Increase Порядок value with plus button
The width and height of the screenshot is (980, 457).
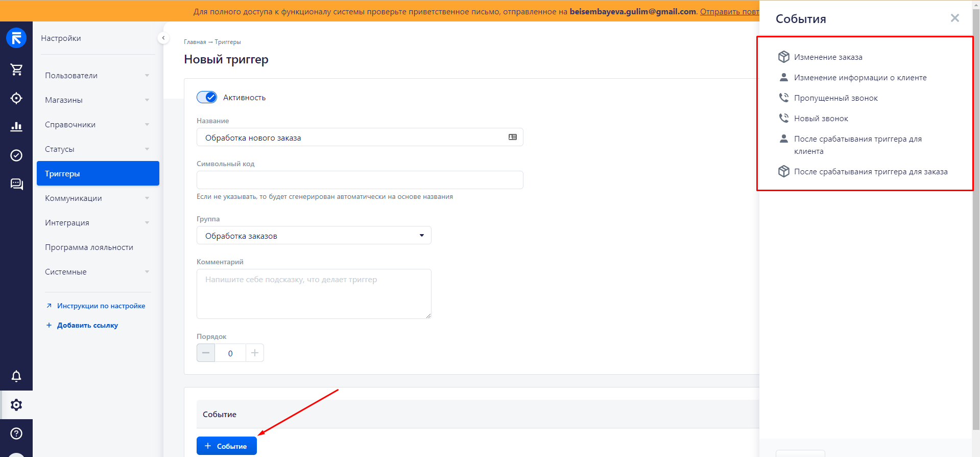tap(254, 353)
